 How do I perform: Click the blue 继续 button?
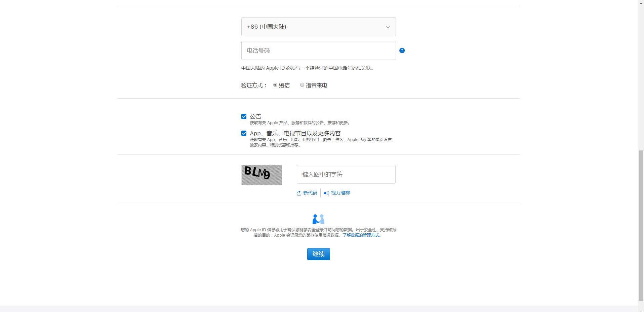pyautogui.click(x=318, y=254)
